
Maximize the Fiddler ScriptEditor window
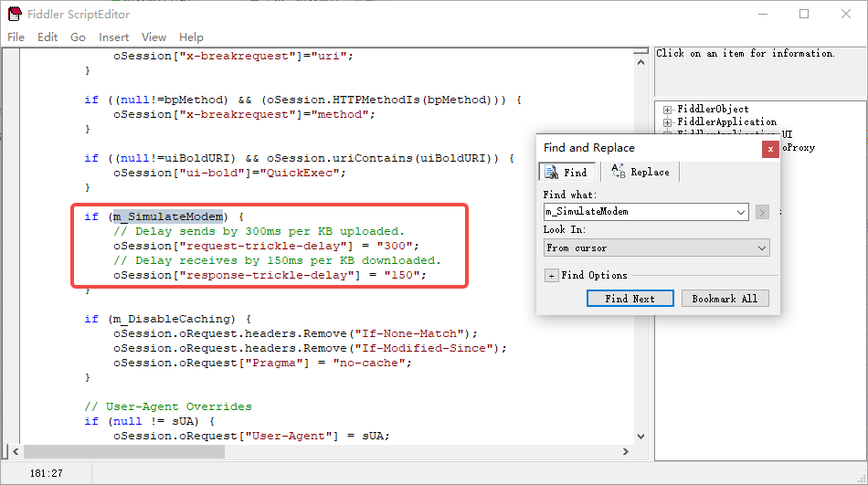[x=804, y=14]
